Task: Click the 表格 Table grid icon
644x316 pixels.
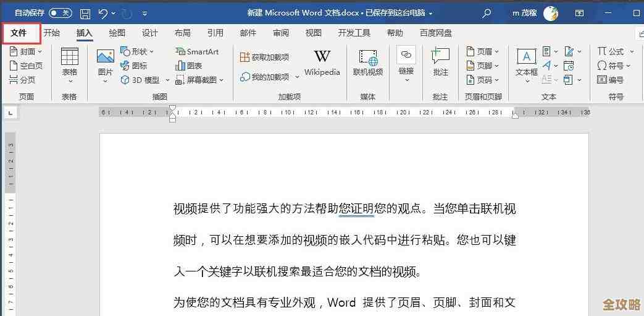Action: (x=70, y=56)
